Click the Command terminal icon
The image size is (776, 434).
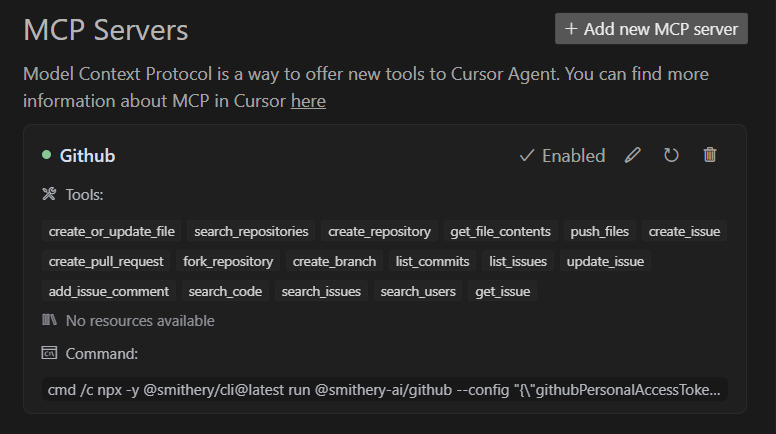pyautogui.click(x=49, y=353)
